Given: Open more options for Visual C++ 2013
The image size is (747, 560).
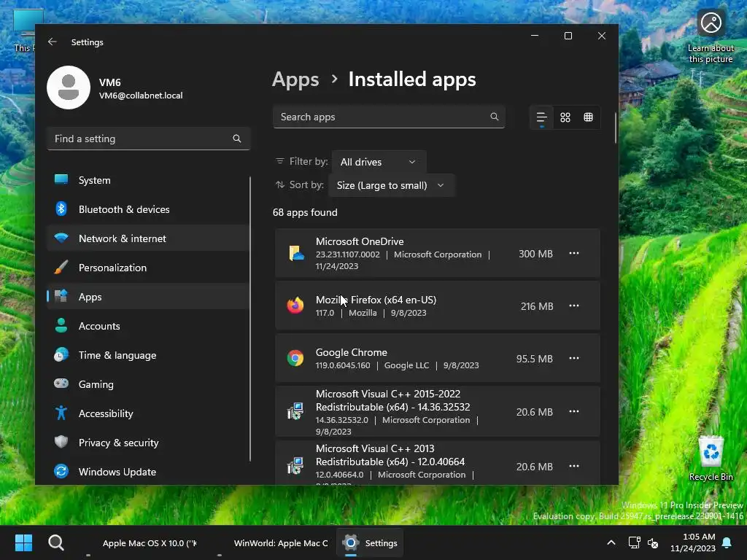Looking at the screenshot, I should (x=574, y=466).
